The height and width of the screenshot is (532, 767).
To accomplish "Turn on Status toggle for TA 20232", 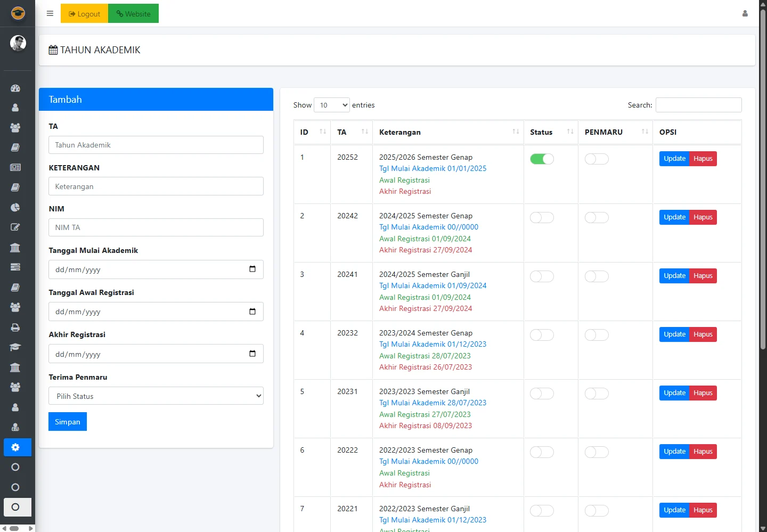I will tap(542, 335).
